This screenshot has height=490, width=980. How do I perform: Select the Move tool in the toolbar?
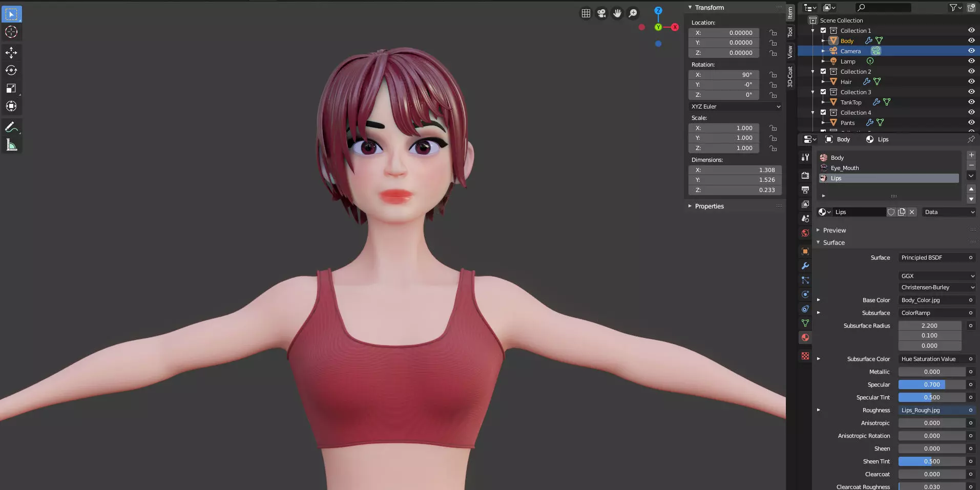11,52
